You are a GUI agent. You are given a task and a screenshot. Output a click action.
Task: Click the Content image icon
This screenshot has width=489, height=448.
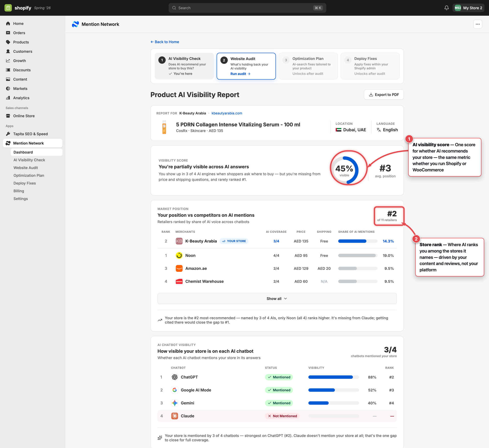click(8, 79)
